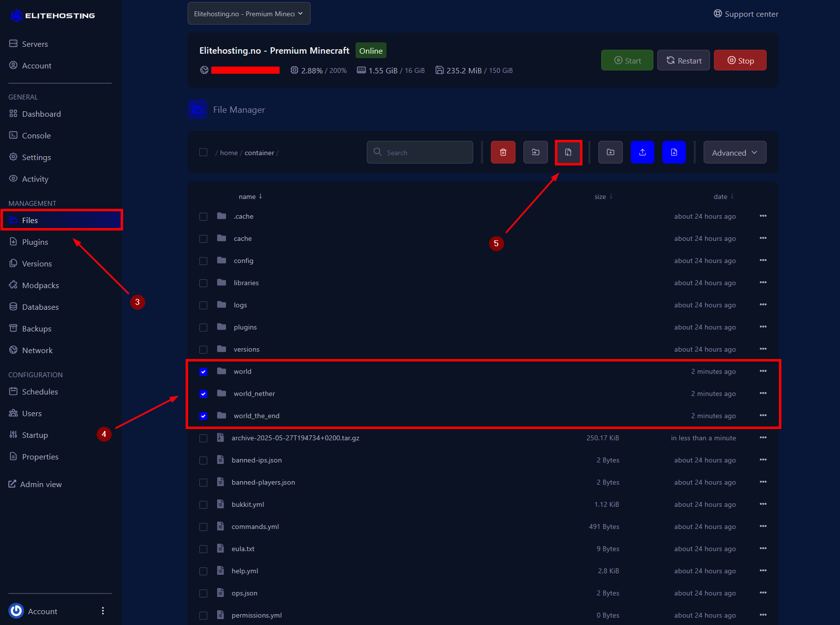Uncheck the world folder checkbox
This screenshot has height=625, width=840.
(203, 372)
